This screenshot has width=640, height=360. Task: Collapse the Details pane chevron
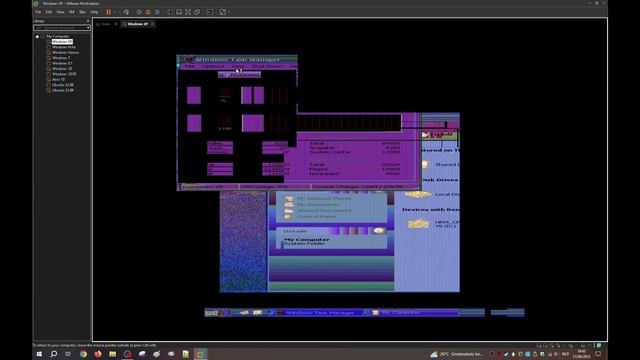point(379,231)
